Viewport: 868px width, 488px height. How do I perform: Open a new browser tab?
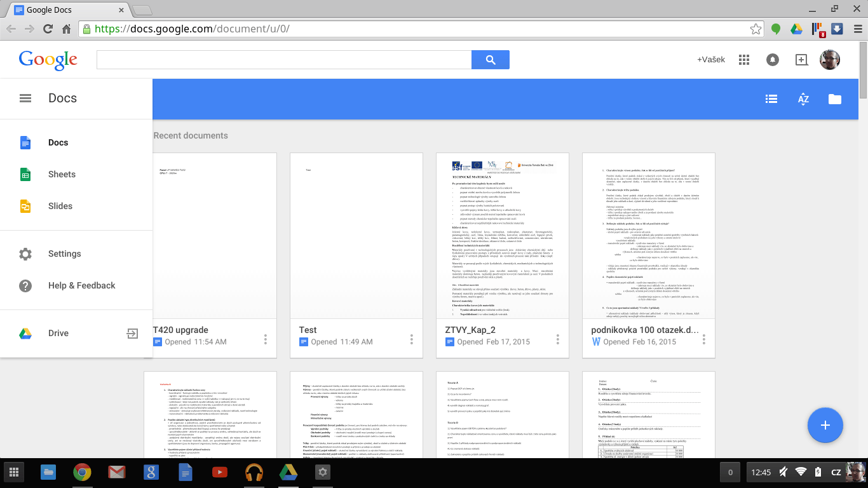(x=142, y=10)
